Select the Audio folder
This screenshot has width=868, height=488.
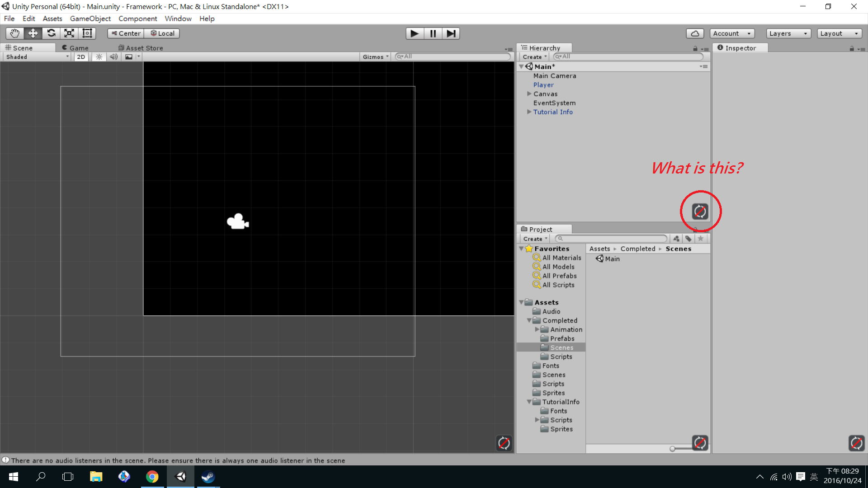click(547, 311)
